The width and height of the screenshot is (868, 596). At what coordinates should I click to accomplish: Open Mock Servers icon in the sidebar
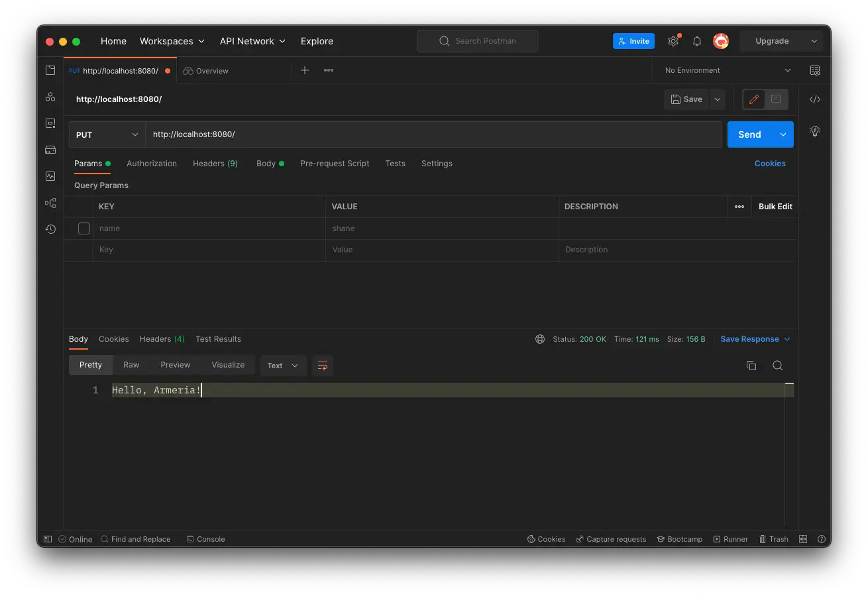click(x=50, y=150)
